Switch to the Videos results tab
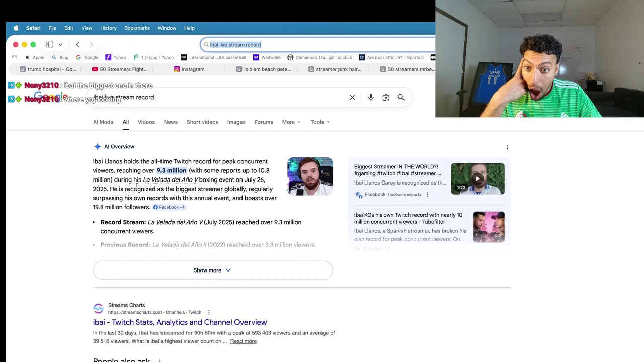The image size is (644, 362). tap(146, 122)
